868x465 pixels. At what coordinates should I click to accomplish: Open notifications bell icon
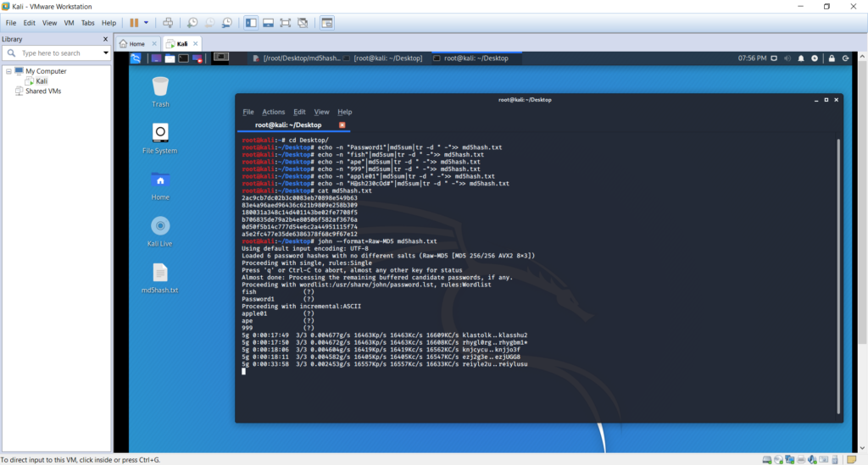coord(801,58)
